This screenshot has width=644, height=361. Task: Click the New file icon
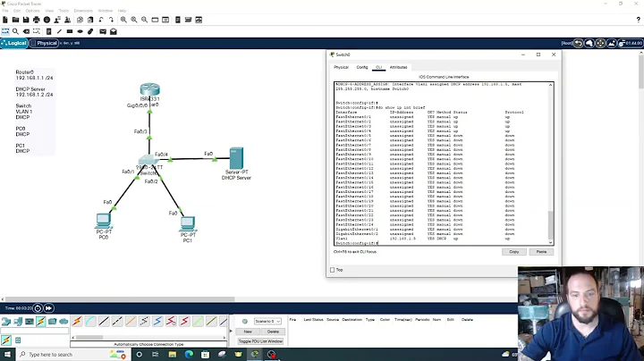[x=5, y=20]
